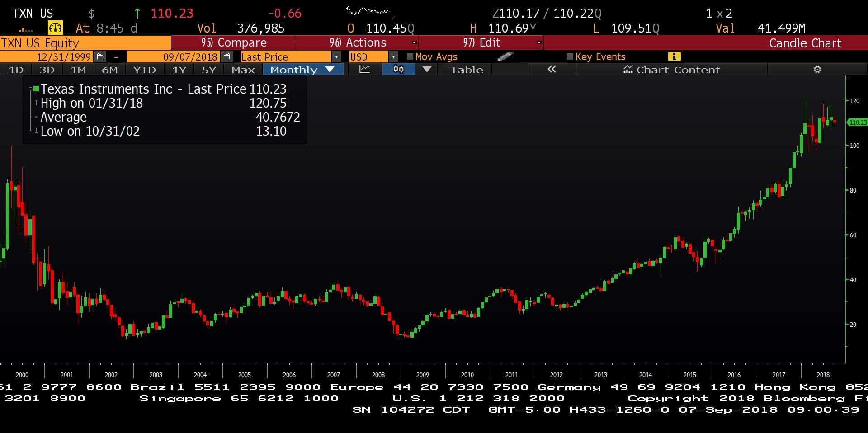Image resolution: width=868 pixels, height=433 pixels.
Task: Select the pencil annotation tool
Action: (x=505, y=56)
